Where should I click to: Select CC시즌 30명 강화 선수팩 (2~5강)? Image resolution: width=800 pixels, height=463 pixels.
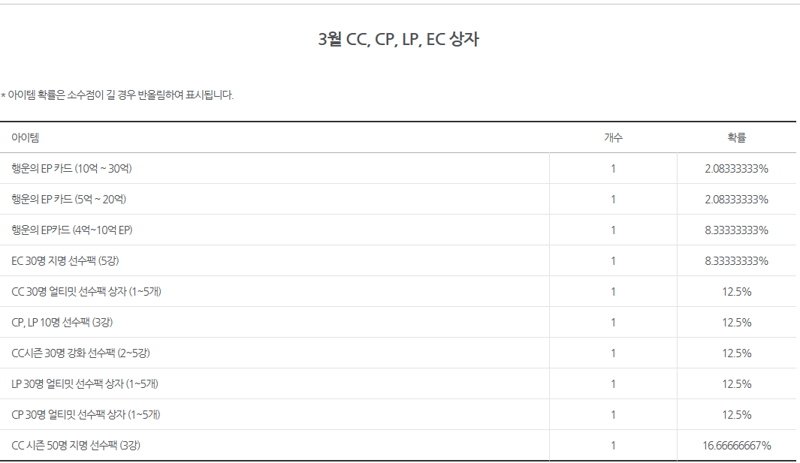[81, 353]
